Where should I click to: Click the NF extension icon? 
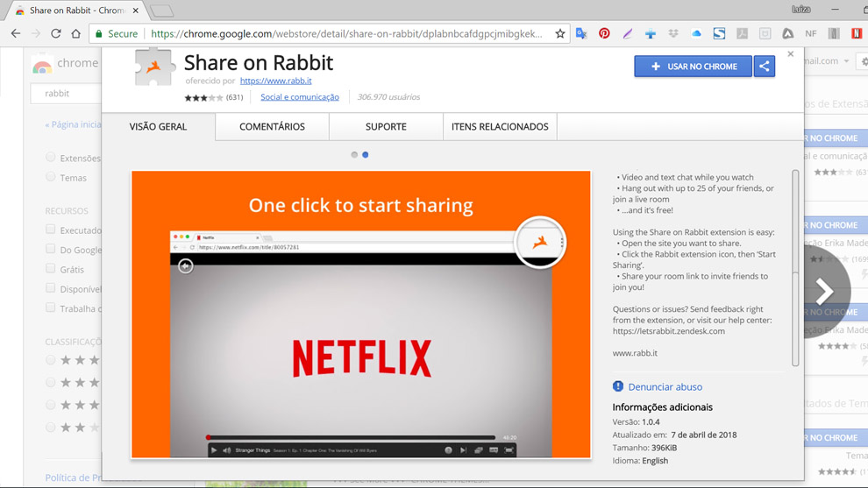pyautogui.click(x=811, y=34)
